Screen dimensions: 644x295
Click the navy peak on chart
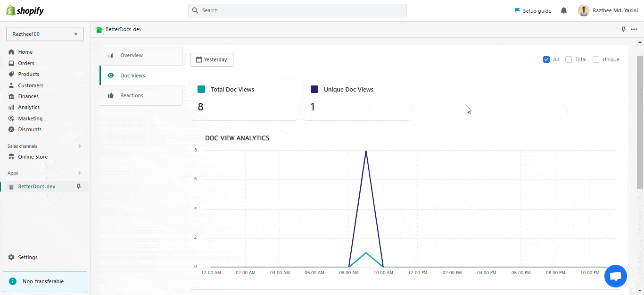[x=366, y=151]
